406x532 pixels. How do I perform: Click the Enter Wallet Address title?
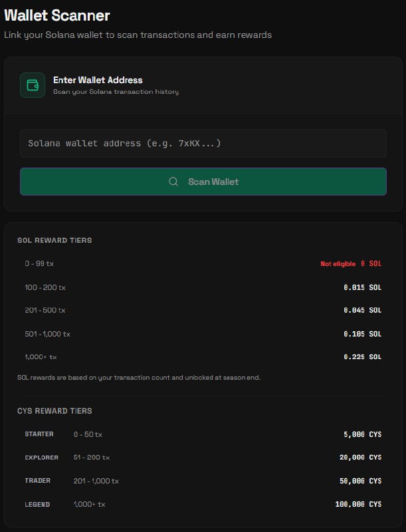98,80
